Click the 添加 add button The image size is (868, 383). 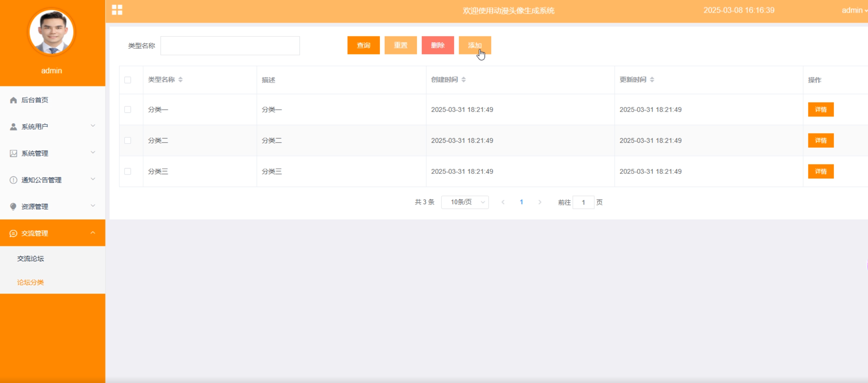click(475, 45)
